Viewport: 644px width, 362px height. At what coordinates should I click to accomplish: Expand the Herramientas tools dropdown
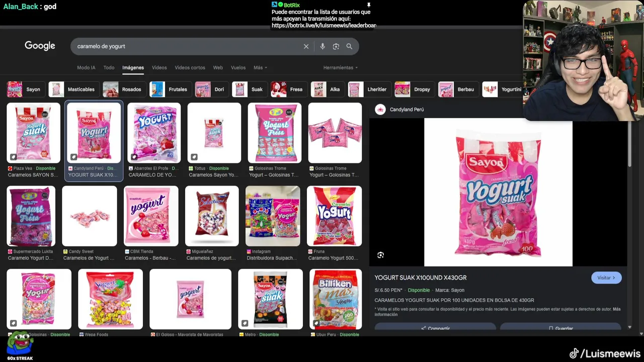[341, 67]
